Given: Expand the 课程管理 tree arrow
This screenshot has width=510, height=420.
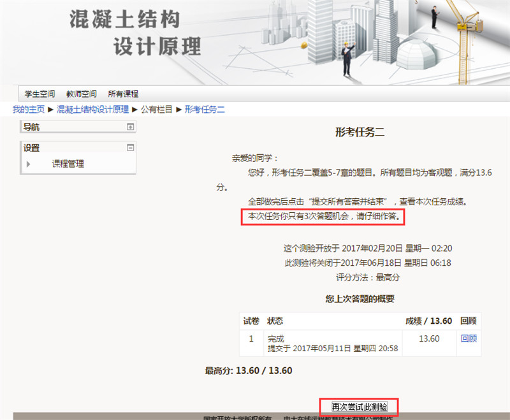Looking at the screenshot, I should 28,164.
